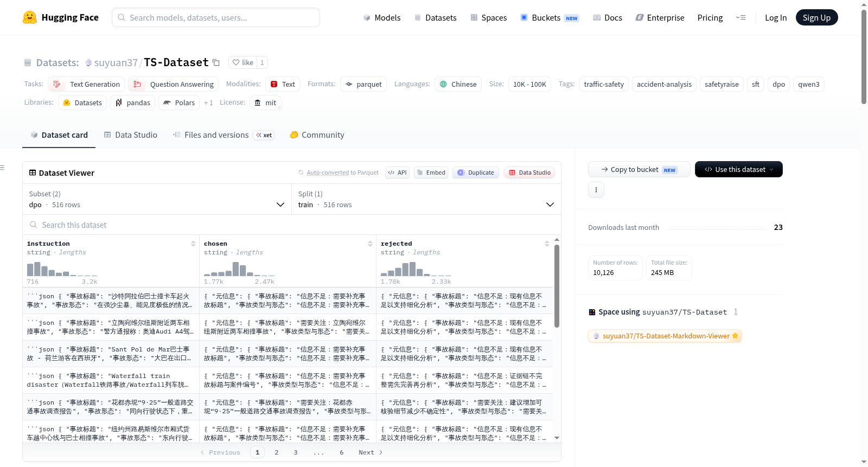Screen dimensions: 868x467
Task: Select the Text Generation task tag
Action: (x=86, y=84)
